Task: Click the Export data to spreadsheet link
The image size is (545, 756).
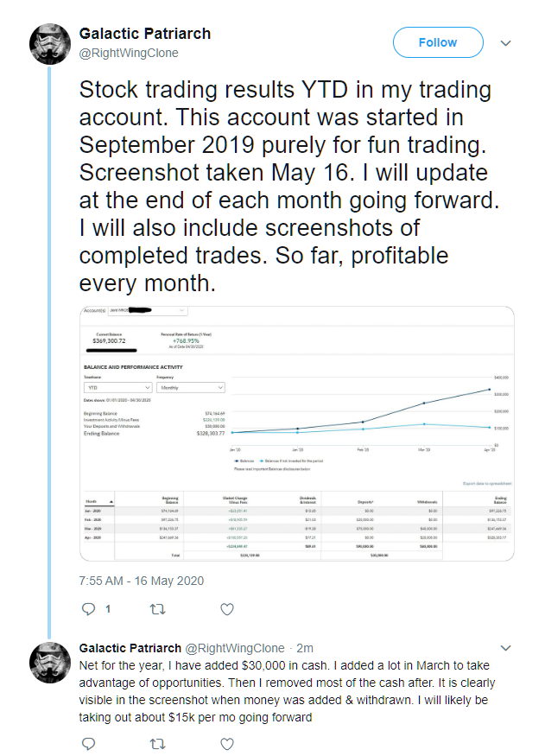Action: pyautogui.click(x=487, y=483)
